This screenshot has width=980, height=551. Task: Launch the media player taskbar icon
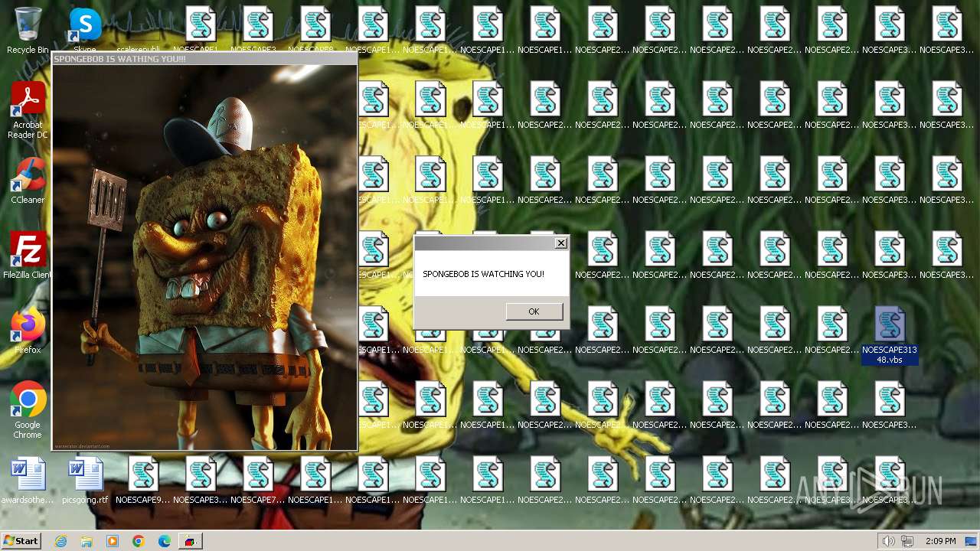(x=113, y=541)
